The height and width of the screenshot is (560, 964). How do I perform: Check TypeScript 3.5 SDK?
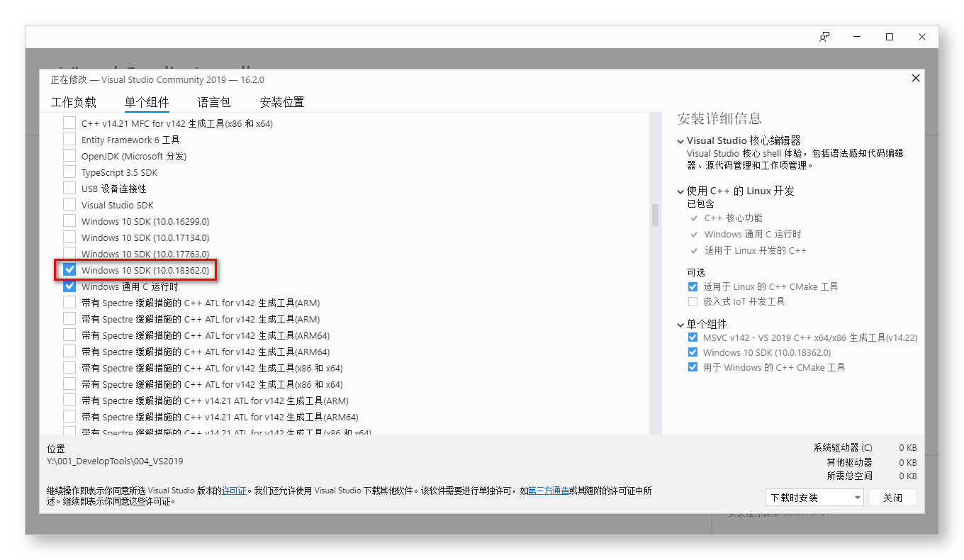pyautogui.click(x=69, y=172)
